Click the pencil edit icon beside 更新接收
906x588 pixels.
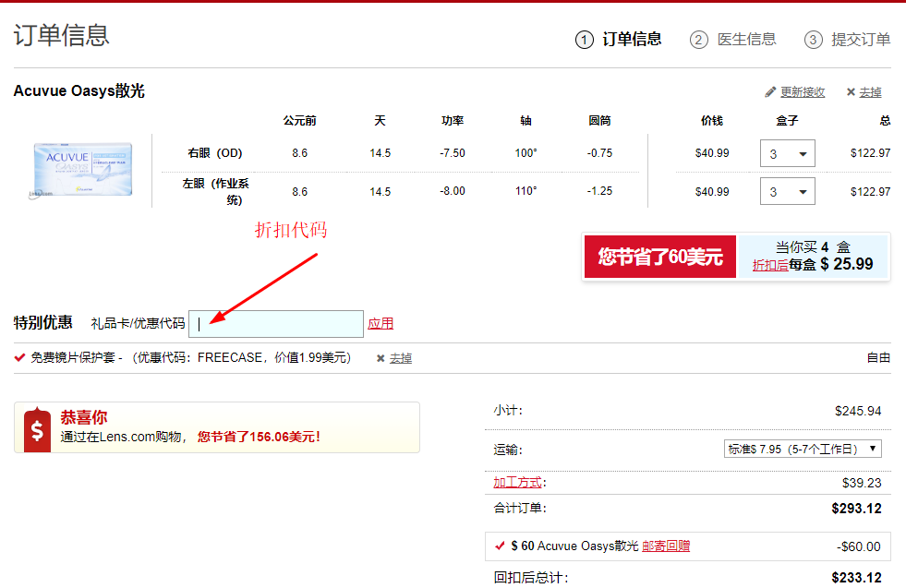click(770, 92)
